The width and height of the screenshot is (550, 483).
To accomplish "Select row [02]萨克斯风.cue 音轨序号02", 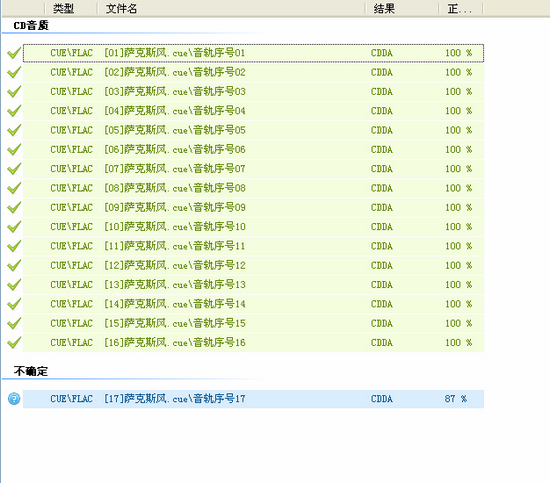I will (x=253, y=73).
